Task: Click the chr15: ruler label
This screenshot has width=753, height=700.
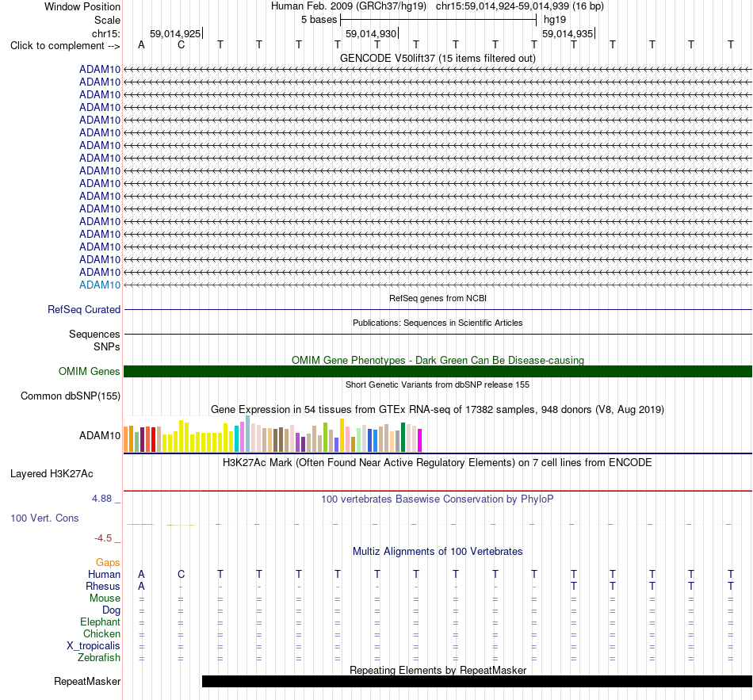Action: (x=105, y=33)
